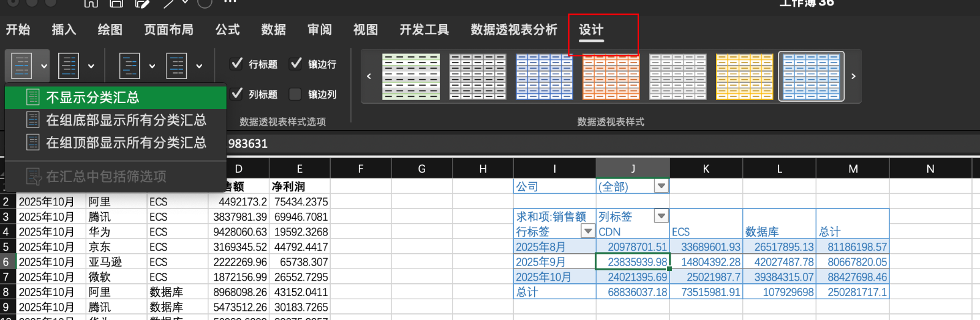Apply the light green PivotTable style
This screenshot has height=320, width=980.
411,77
